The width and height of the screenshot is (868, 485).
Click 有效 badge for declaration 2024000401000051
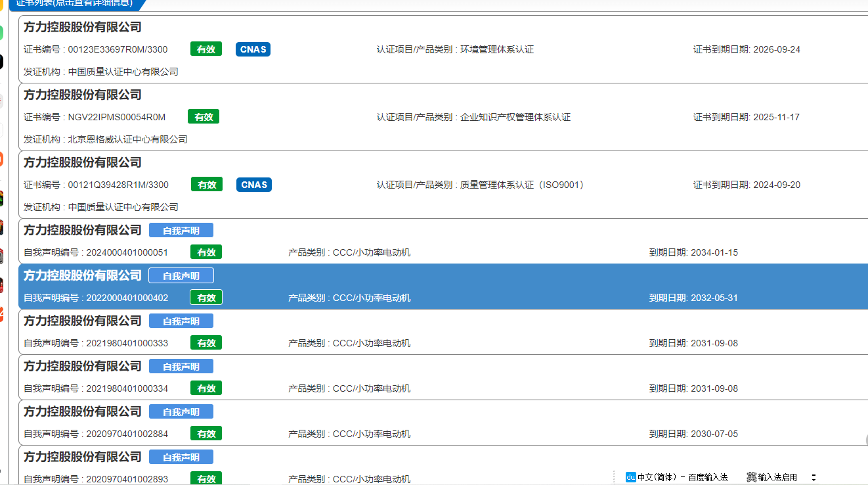[206, 252]
